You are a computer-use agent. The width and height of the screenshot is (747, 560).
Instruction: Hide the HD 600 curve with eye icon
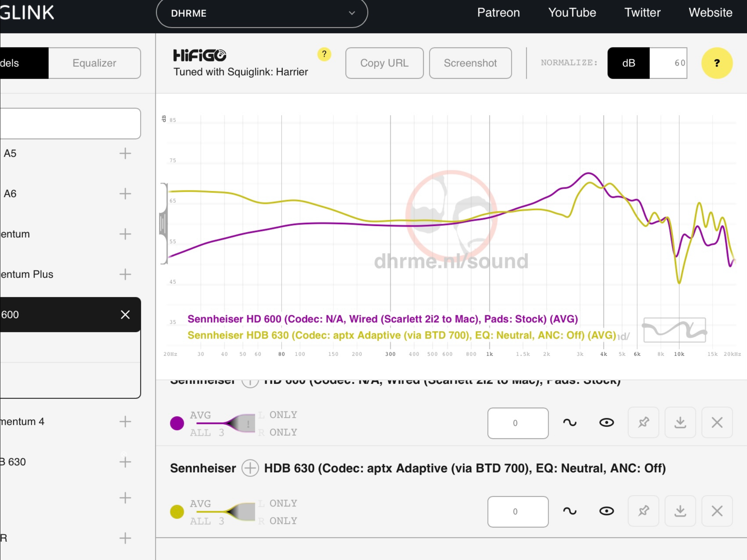pyautogui.click(x=607, y=423)
